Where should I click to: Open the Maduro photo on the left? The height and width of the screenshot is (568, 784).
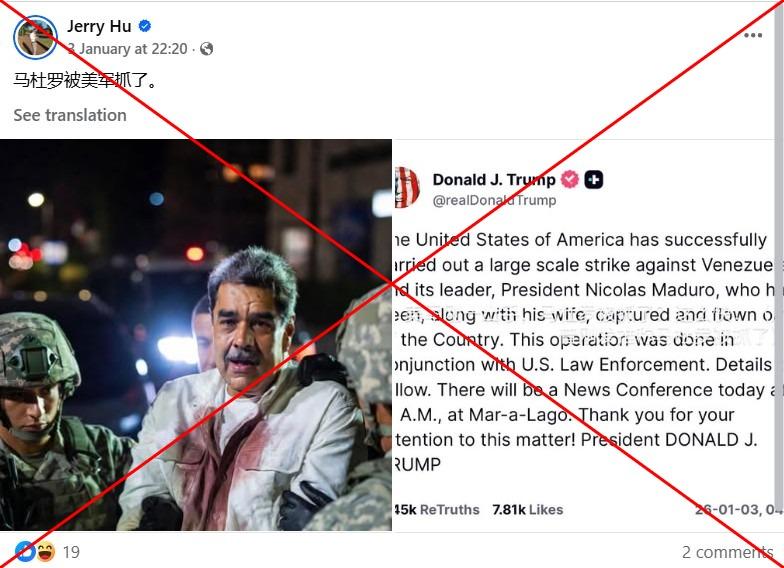click(196, 335)
